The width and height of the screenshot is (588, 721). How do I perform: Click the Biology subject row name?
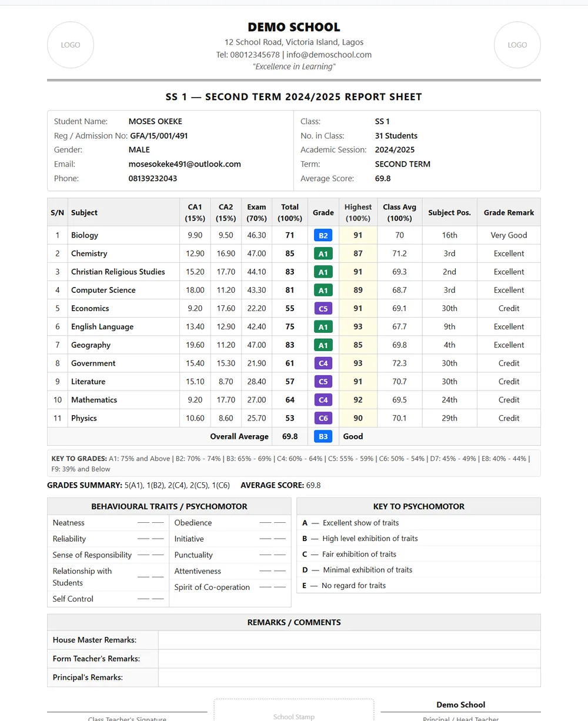point(85,235)
